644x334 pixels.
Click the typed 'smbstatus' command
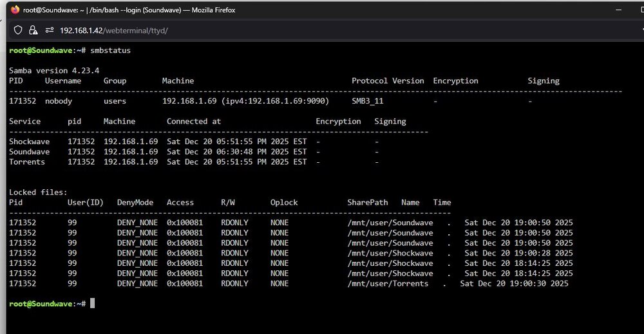pos(111,50)
